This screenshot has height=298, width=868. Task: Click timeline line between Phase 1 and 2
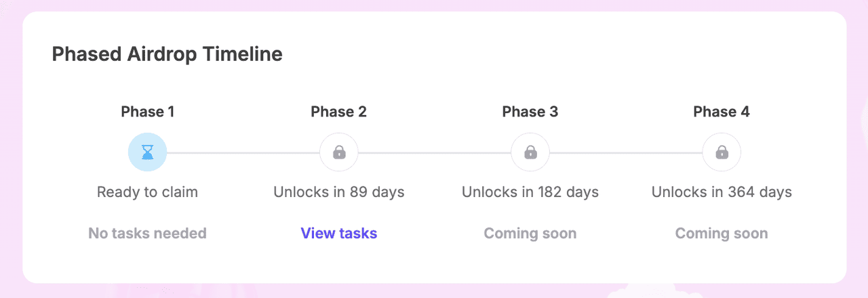click(243, 153)
